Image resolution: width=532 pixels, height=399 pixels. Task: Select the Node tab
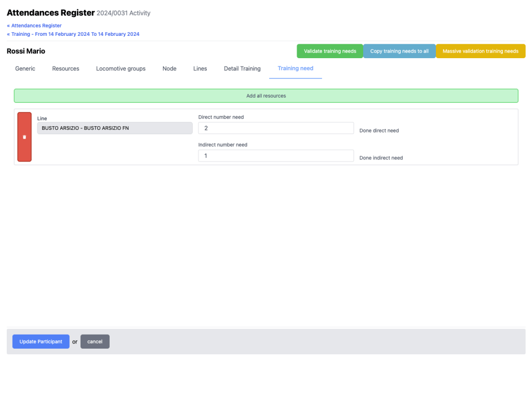coord(169,69)
